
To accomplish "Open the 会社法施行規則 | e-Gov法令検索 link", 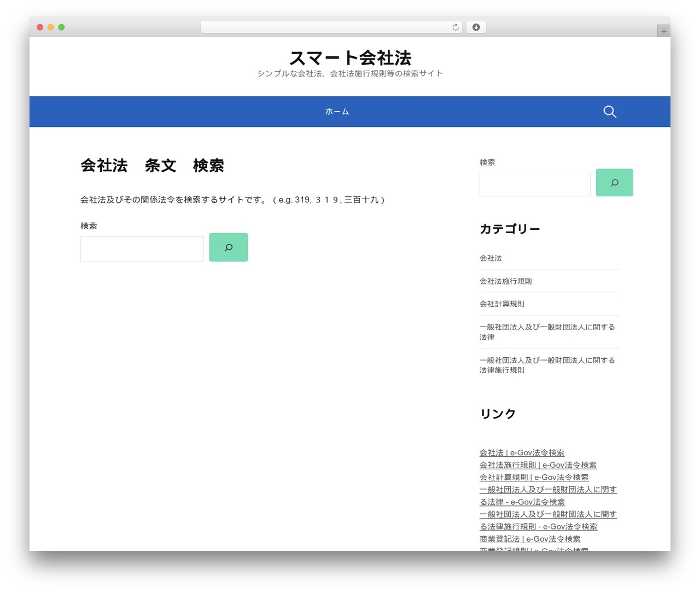I will [538, 465].
